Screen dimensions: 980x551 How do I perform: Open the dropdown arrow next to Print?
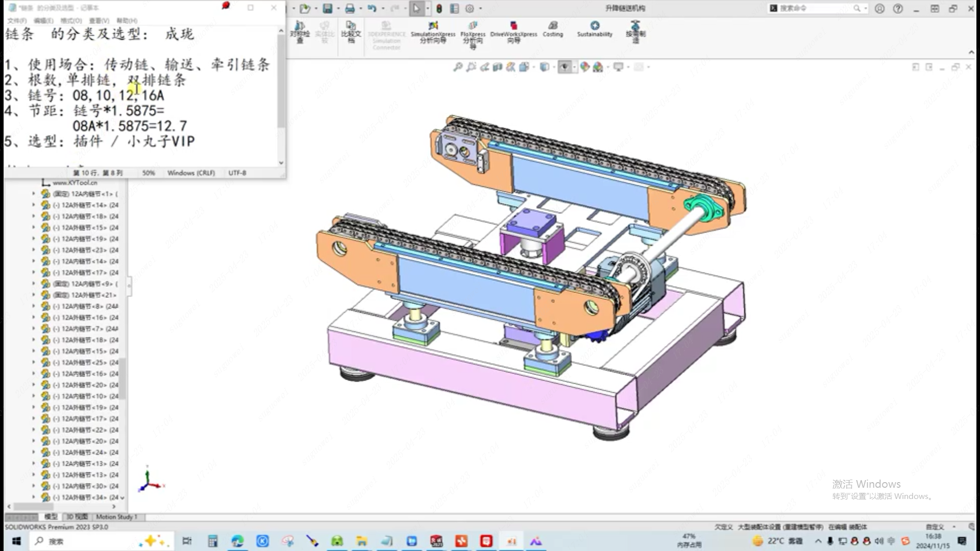[361, 9]
